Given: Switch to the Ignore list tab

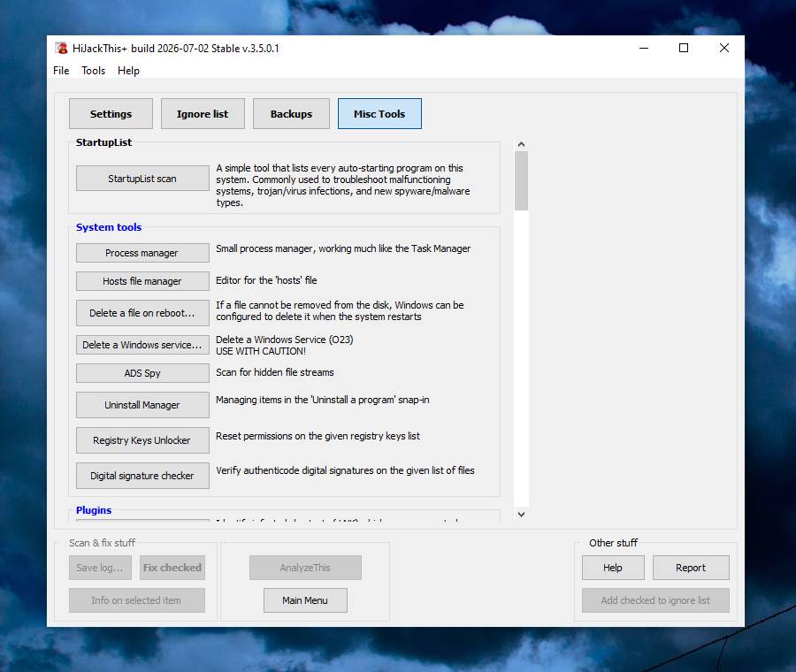Looking at the screenshot, I should (203, 114).
